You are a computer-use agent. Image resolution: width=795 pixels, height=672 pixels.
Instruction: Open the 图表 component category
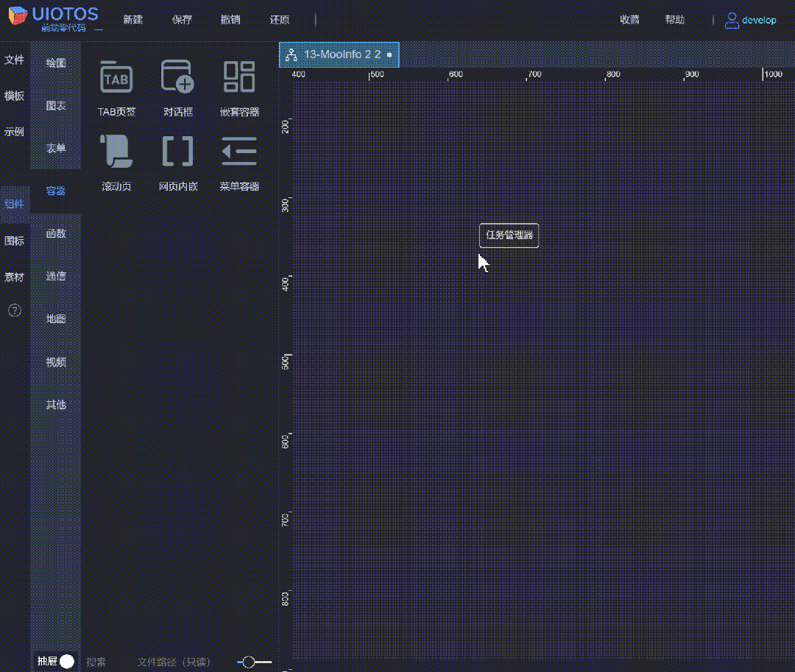[56, 105]
